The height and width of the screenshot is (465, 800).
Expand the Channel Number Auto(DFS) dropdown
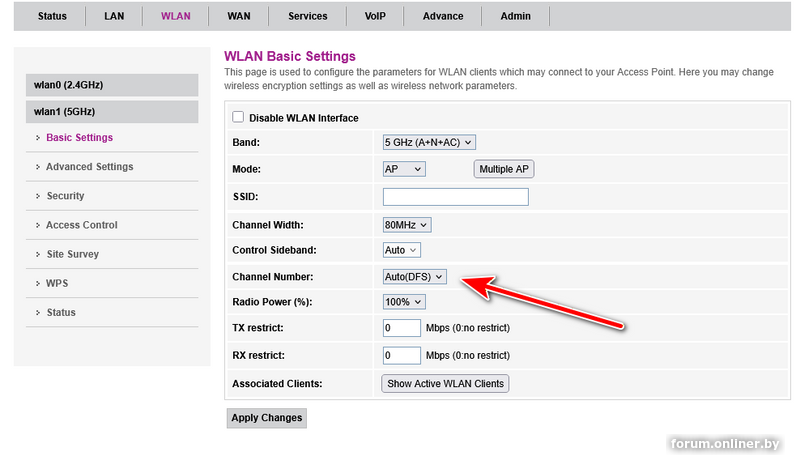click(x=415, y=276)
